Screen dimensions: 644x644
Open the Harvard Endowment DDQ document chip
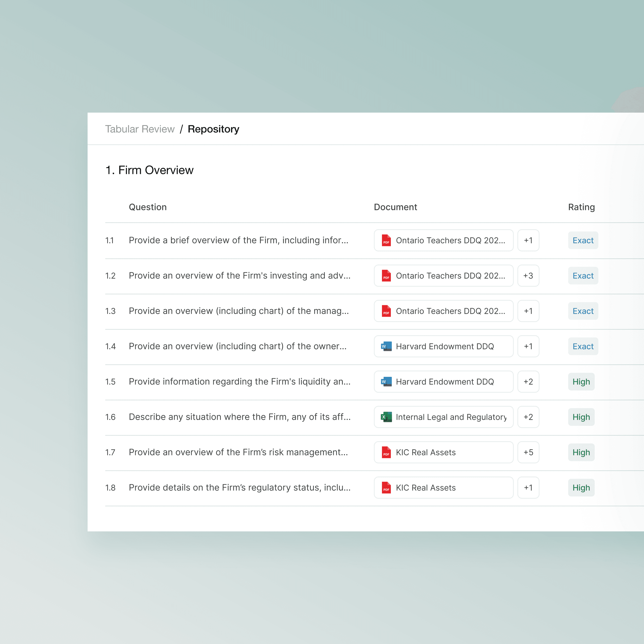443,346
